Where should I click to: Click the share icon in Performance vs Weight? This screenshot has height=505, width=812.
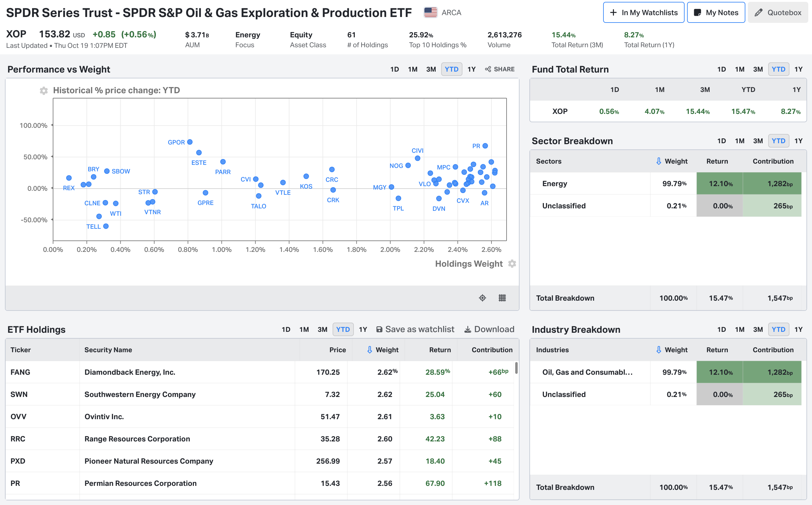click(x=488, y=69)
